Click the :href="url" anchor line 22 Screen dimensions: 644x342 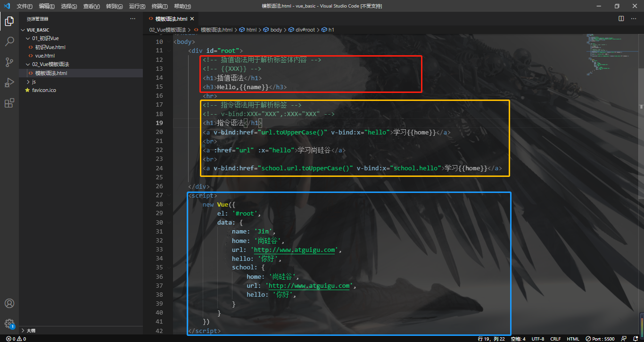click(x=274, y=150)
